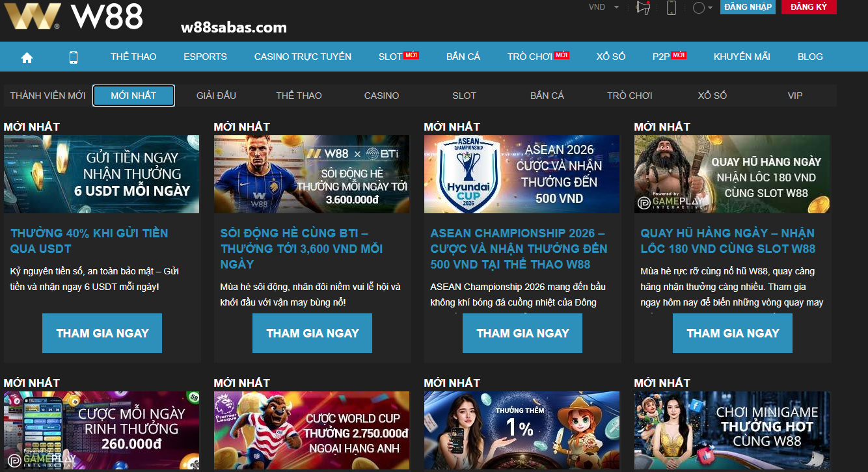
Task: Open XỔ SỐ in the blue navigation bar
Action: pyautogui.click(x=611, y=57)
